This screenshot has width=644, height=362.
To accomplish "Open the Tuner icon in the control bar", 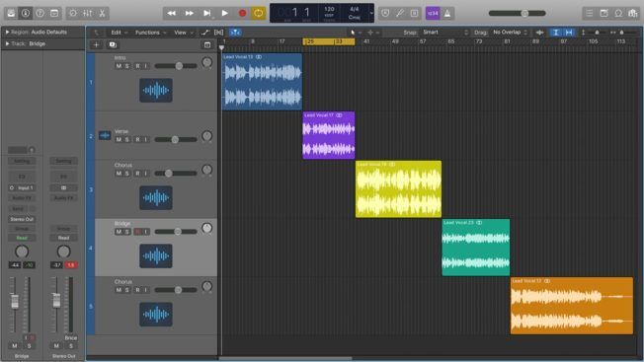I will [x=400, y=13].
